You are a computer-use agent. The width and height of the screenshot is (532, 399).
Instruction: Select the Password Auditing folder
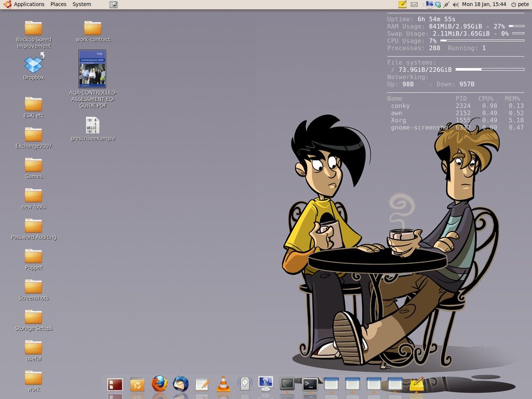pos(34,229)
